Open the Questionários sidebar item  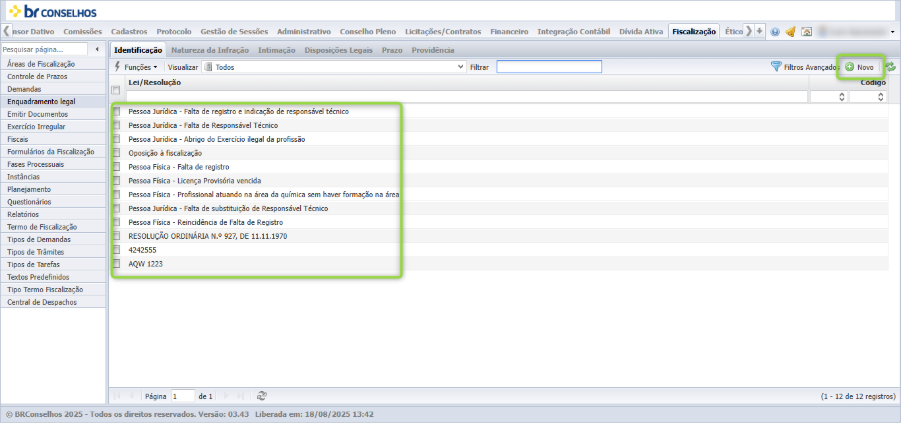pyautogui.click(x=53, y=202)
